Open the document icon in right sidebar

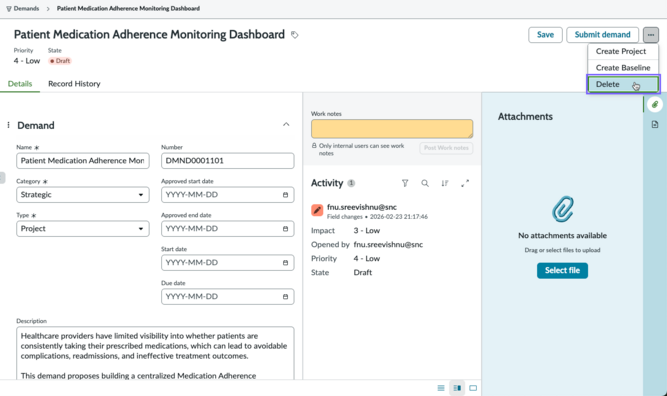pos(655,124)
